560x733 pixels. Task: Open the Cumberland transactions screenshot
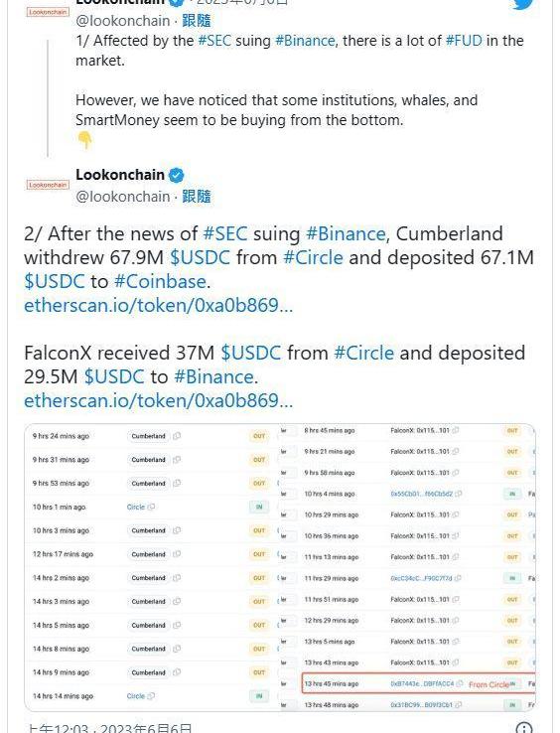[x=152, y=567]
